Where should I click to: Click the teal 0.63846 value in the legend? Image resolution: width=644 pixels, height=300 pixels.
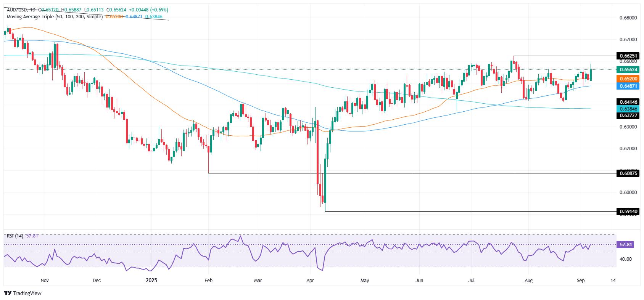point(154,17)
